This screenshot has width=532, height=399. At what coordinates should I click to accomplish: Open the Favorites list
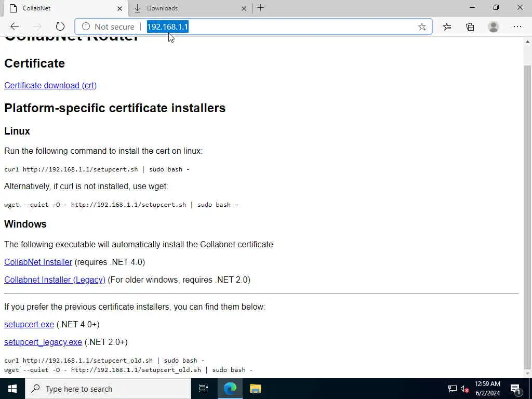[x=447, y=27]
